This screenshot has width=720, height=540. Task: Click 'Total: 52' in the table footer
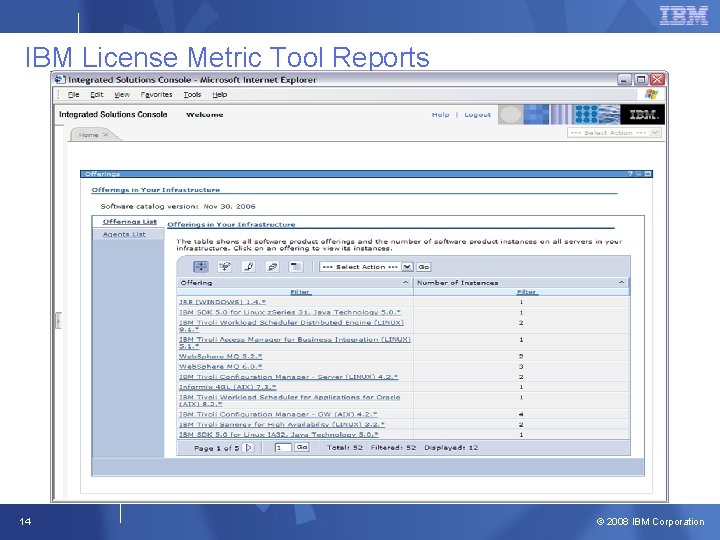click(345, 447)
